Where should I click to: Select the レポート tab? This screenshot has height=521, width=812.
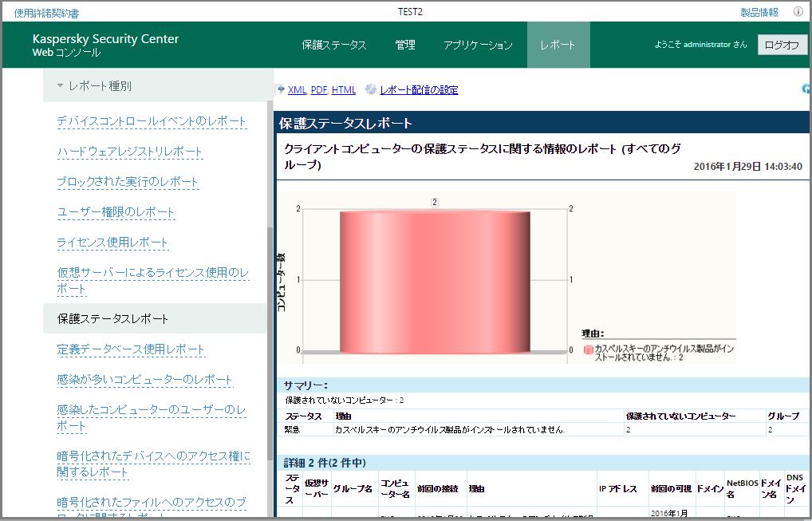(x=558, y=45)
